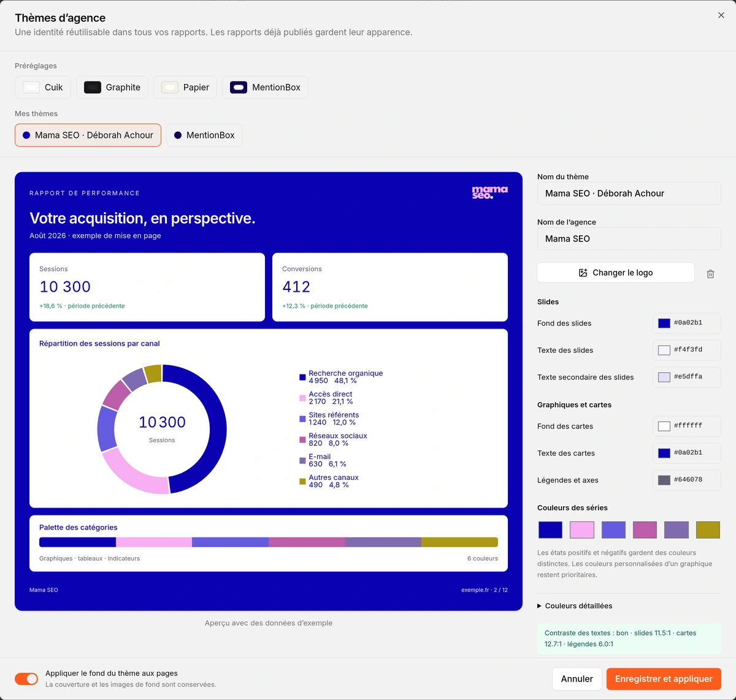Click the Annuler button
This screenshot has width=736, height=700.
(x=577, y=679)
